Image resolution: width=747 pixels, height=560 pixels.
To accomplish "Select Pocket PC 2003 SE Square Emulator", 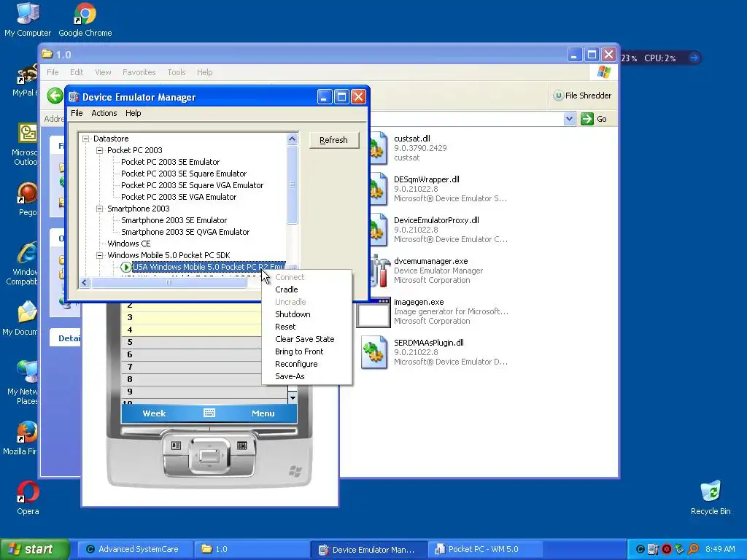I will [x=184, y=174].
